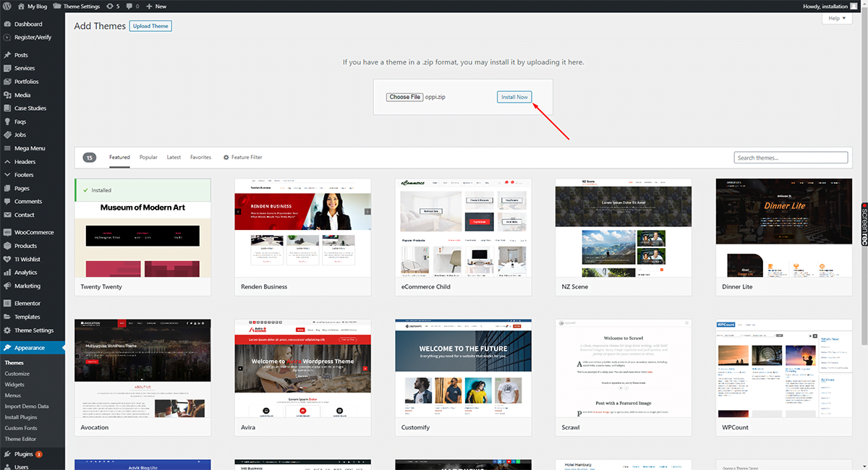Select the NZ Scene theme thumbnail
This screenshot has height=470, width=868.
click(x=624, y=228)
